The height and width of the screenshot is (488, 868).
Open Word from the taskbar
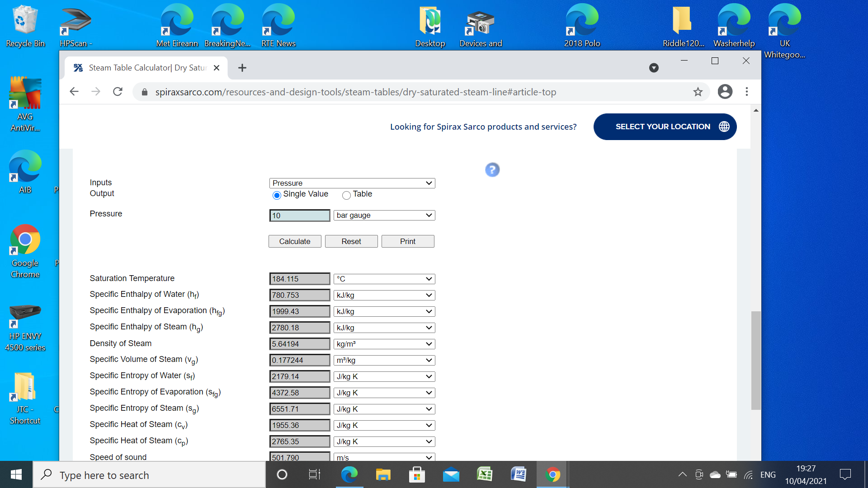click(519, 474)
